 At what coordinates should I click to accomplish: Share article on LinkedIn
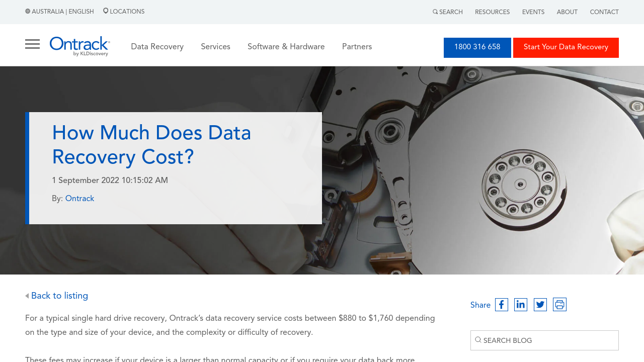tap(520, 305)
